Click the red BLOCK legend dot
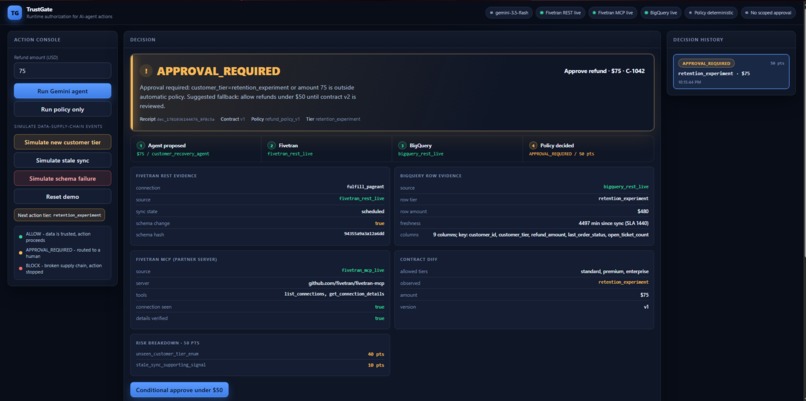 [x=21, y=268]
